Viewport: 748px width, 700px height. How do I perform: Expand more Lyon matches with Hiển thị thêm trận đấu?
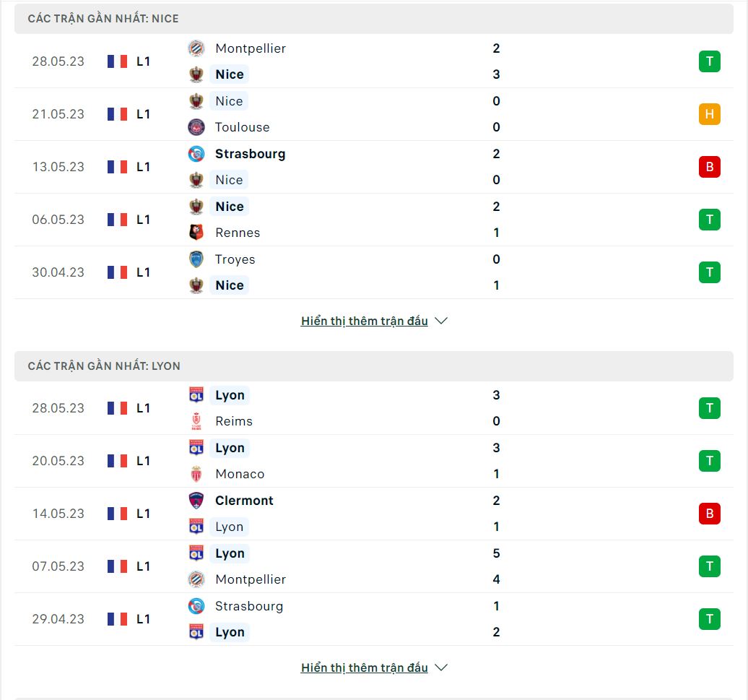tap(365, 668)
